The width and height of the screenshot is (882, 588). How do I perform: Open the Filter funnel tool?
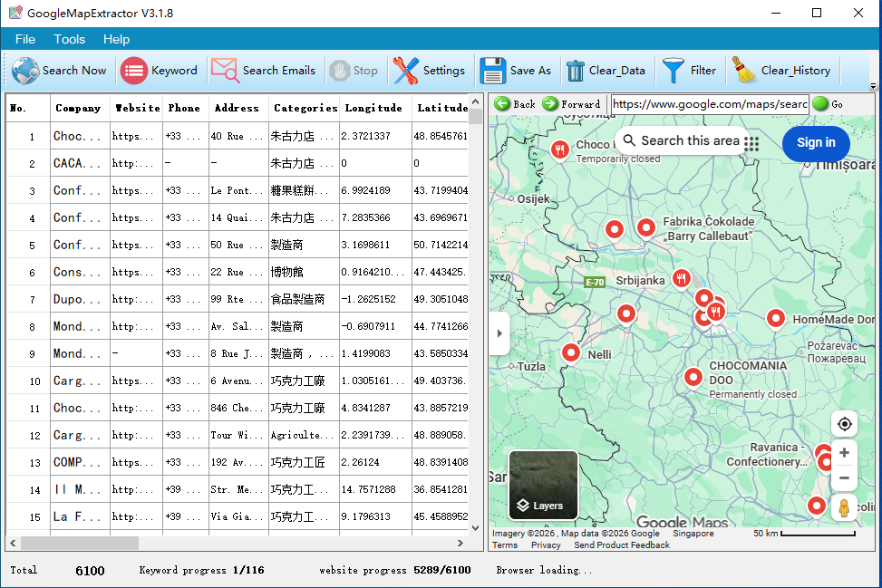[674, 71]
